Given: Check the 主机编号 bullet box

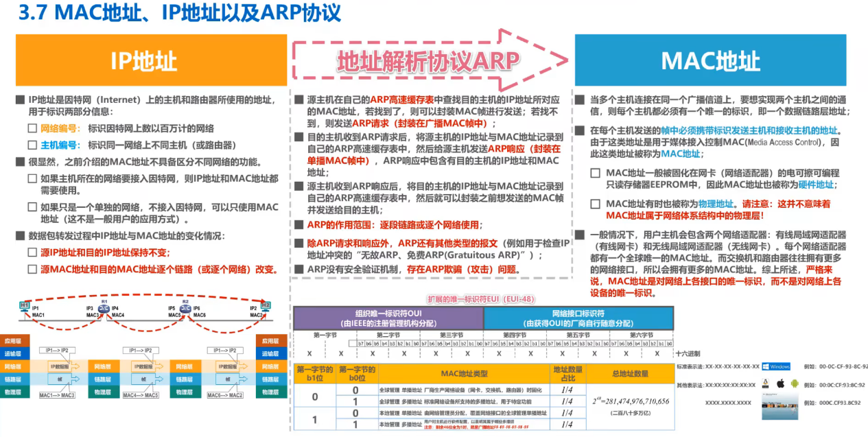Looking at the screenshot, I should (32, 145).
